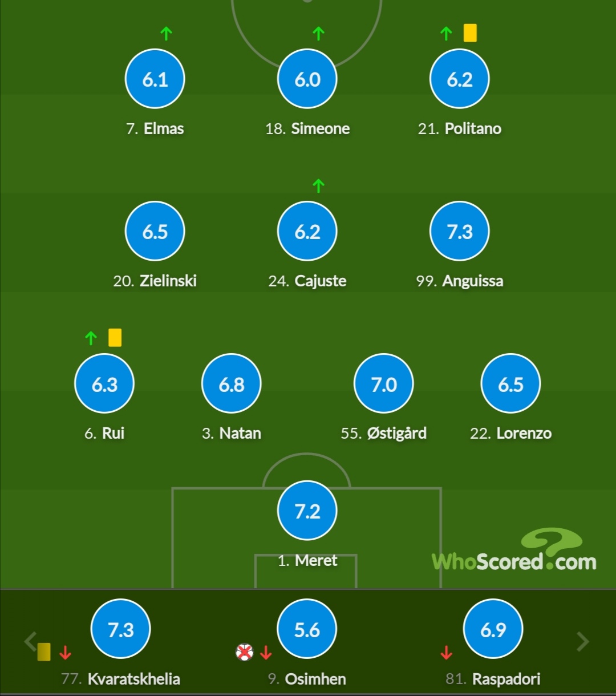
Task: Click the red substituted-off arrow beside Raspadori
Action: click(447, 652)
